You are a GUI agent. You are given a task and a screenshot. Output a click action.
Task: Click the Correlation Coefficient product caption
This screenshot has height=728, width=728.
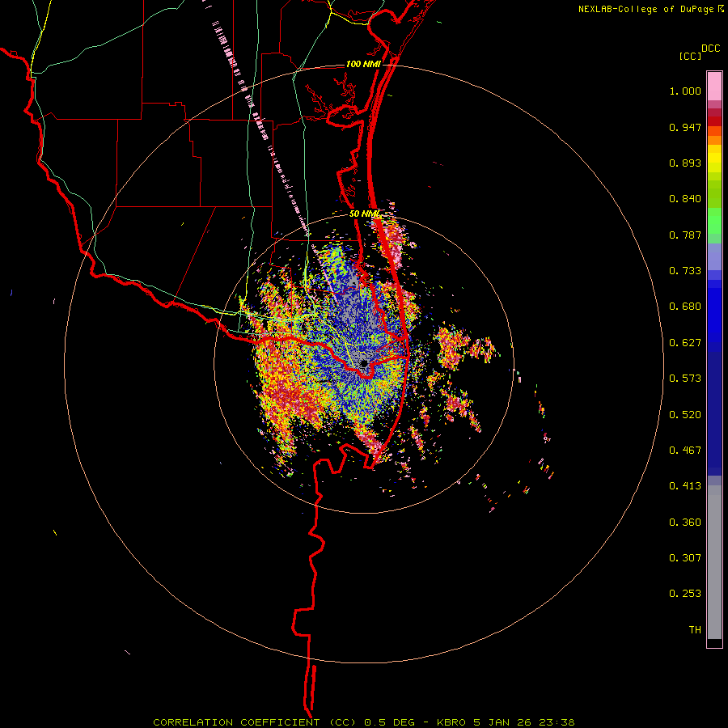pyautogui.click(x=364, y=722)
